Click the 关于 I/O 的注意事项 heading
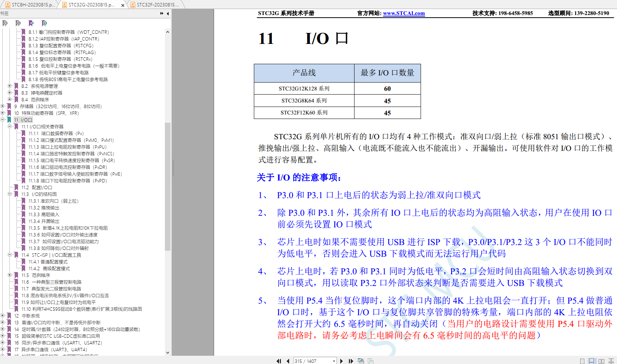Screen dimensions: 617x364 point(299,177)
